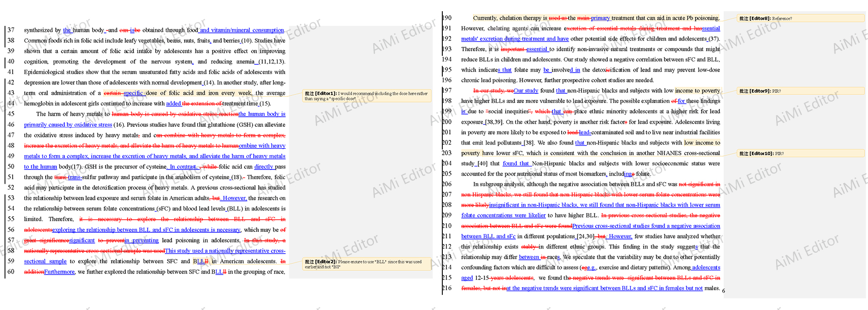This screenshot has width=868, height=310.
Task: Click line number 203
Action: point(447,153)
